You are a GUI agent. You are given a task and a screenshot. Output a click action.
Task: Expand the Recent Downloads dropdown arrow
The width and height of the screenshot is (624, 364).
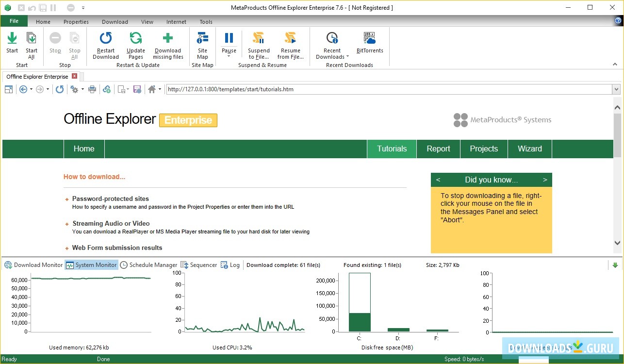pyautogui.click(x=347, y=57)
